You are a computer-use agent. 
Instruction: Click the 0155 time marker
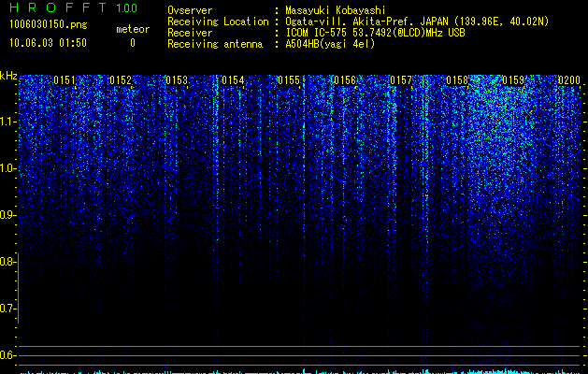tap(289, 80)
